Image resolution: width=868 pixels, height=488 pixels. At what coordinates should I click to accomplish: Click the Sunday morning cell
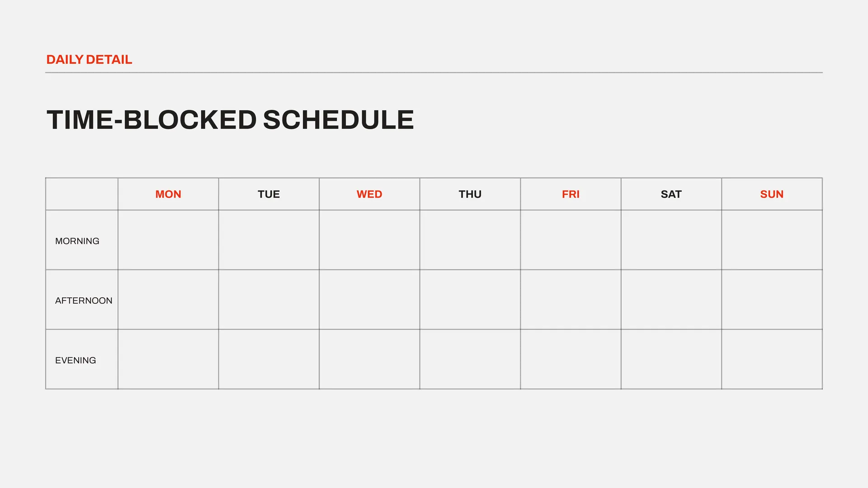[772, 240]
